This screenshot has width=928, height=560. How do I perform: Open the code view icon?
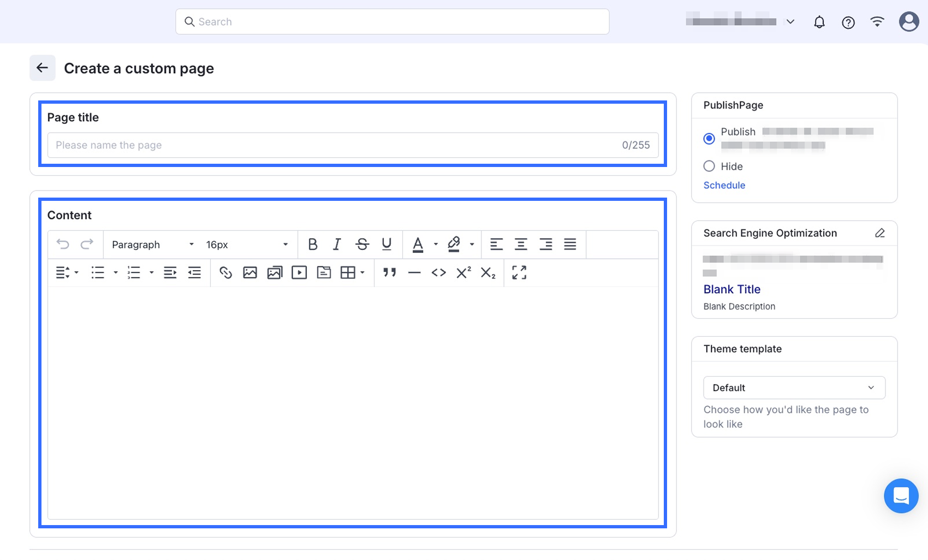(x=438, y=272)
